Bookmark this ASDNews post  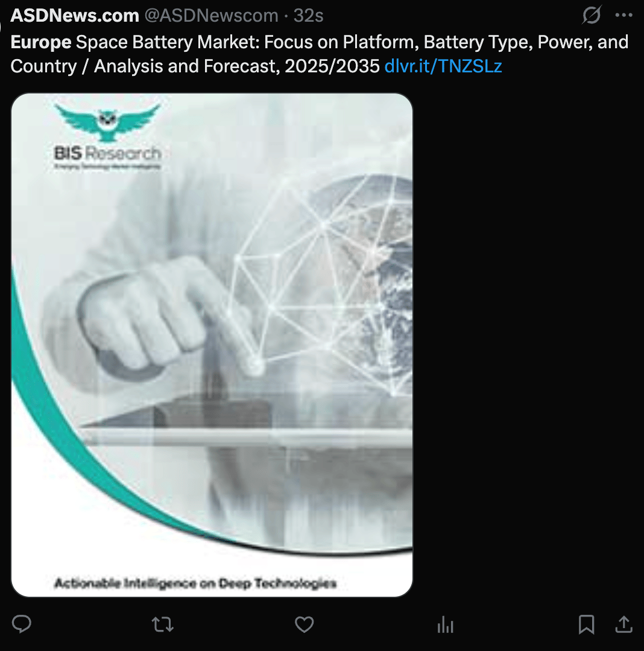(x=586, y=624)
